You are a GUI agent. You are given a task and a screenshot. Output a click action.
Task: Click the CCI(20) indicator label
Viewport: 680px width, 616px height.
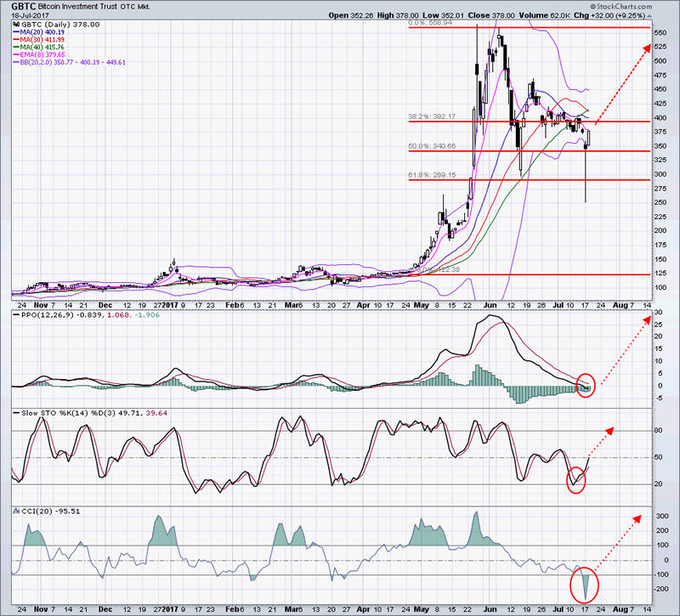point(38,511)
